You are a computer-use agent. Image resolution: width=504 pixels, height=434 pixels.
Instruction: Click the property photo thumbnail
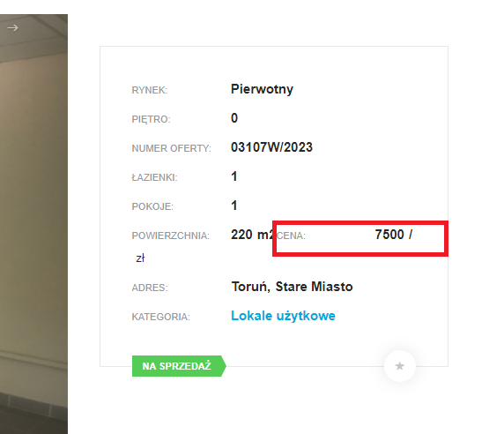[33, 224]
